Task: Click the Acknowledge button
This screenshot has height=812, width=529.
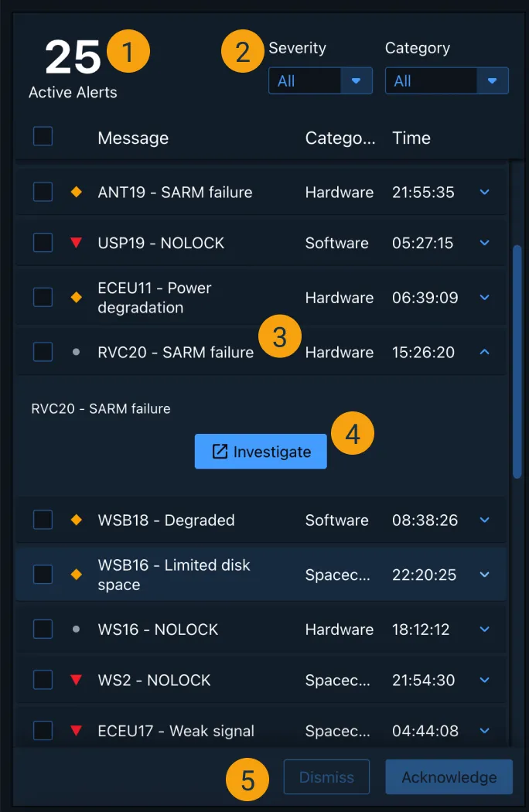Action: [x=449, y=776]
